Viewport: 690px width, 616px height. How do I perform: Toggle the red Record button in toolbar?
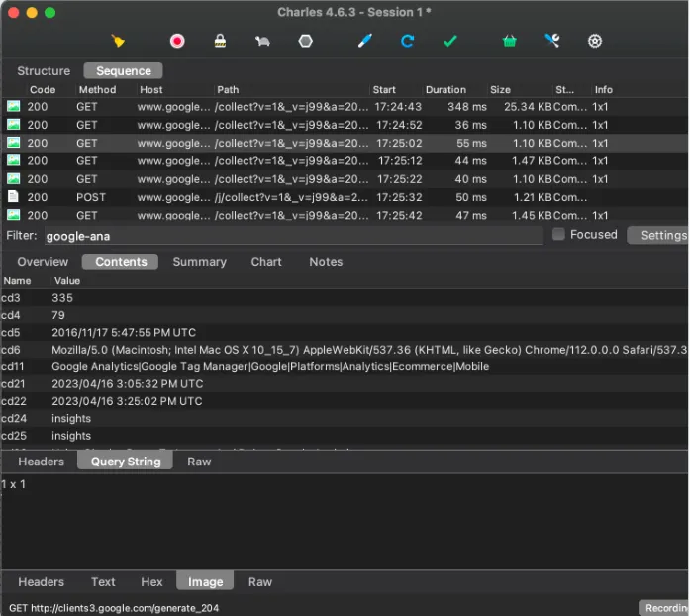coord(177,41)
